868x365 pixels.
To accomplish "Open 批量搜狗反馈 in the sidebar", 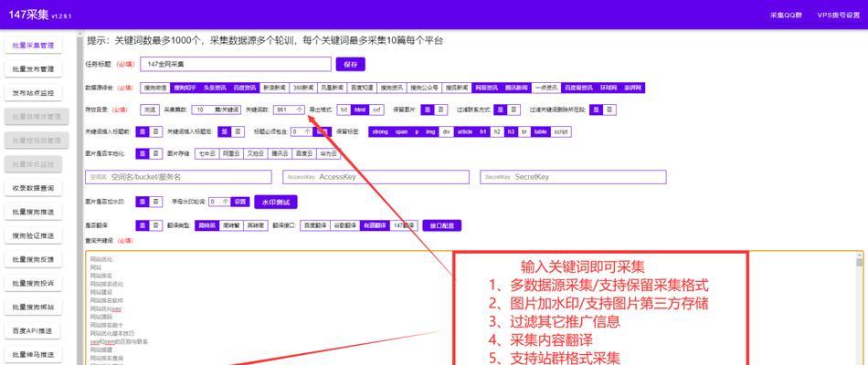I will (x=33, y=259).
